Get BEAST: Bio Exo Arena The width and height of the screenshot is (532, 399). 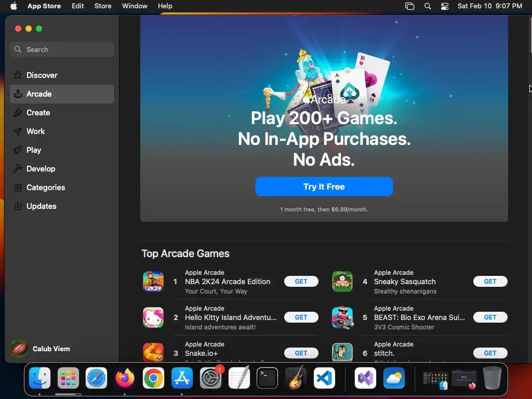[x=490, y=317]
